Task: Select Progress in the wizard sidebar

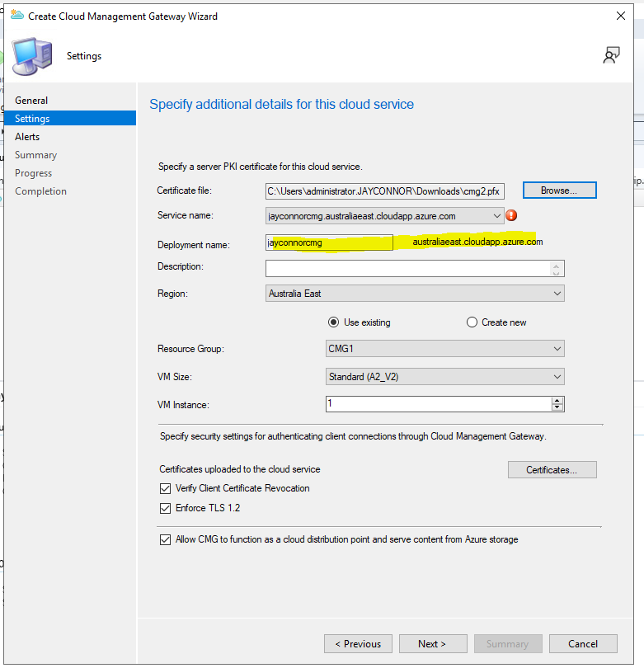Action: (x=33, y=173)
